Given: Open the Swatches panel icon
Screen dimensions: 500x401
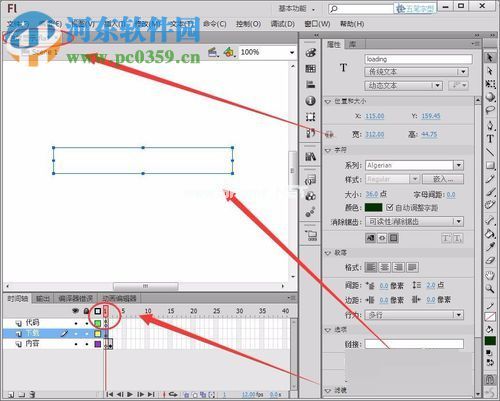Looking at the screenshot, I should click(x=310, y=69).
